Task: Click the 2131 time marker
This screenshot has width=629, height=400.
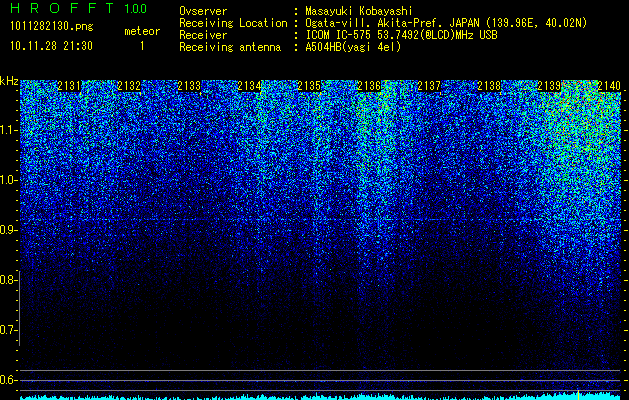Action: tap(69, 86)
